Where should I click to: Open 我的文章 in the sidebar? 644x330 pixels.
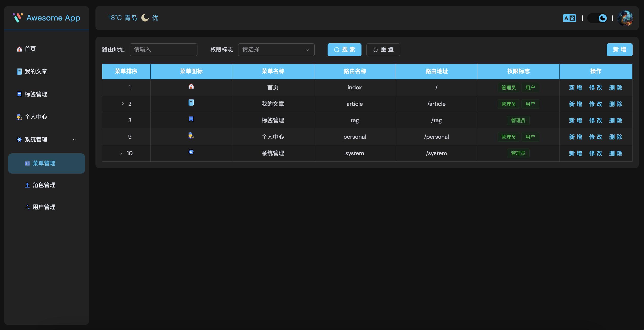36,71
